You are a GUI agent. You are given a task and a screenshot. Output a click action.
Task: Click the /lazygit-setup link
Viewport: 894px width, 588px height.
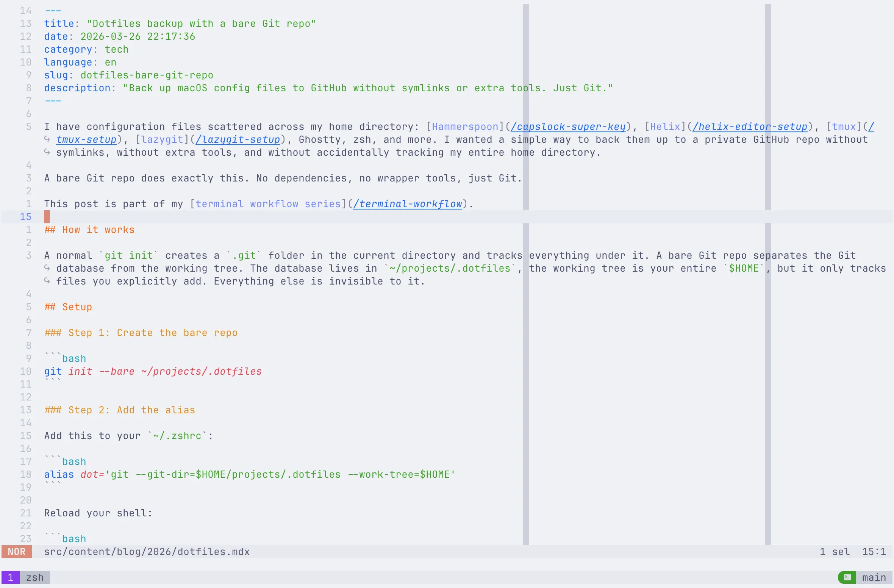point(238,139)
